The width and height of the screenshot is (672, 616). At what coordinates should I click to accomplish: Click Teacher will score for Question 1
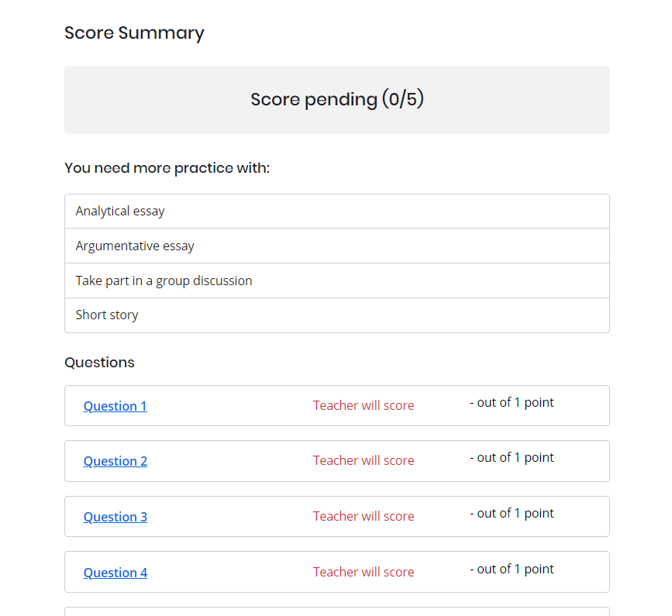click(x=364, y=405)
